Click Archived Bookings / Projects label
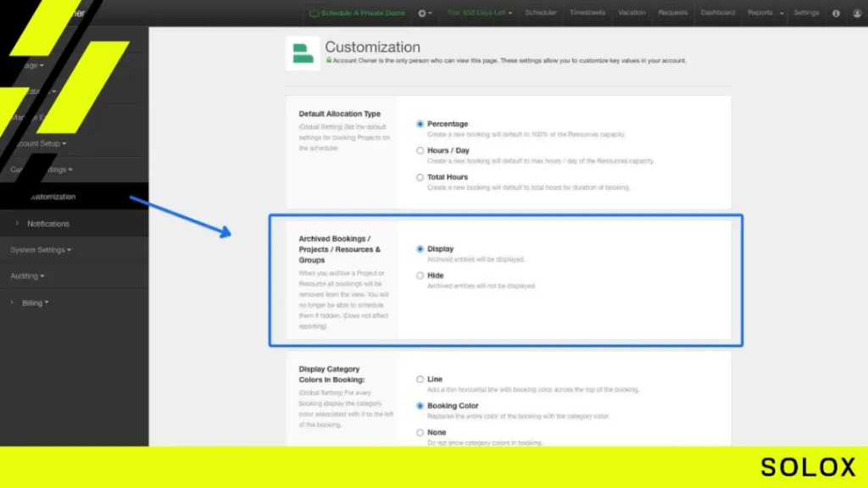This screenshot has width=868, height=488. (x=339, y=249)
